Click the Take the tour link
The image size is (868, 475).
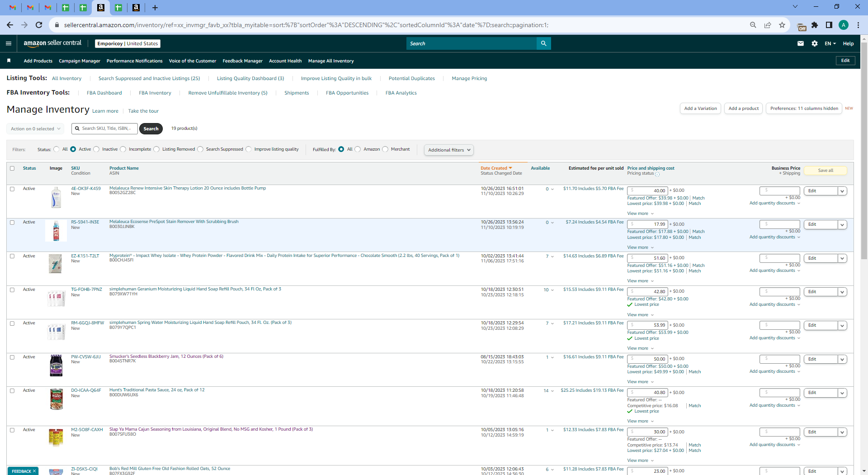click(x=143, y=111)
